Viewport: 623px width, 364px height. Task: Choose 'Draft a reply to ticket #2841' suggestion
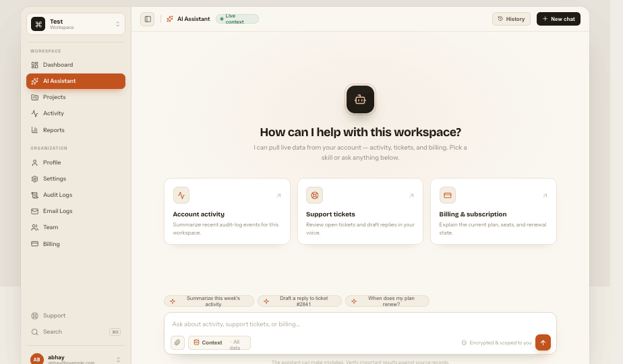pyautogui.click(x=299, y=301)
